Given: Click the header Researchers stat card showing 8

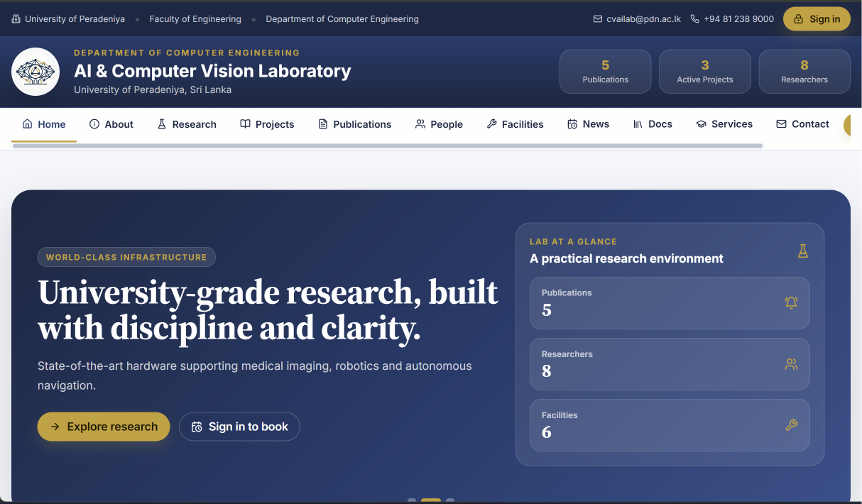Looking at the screenshot, I should point(804,72).
